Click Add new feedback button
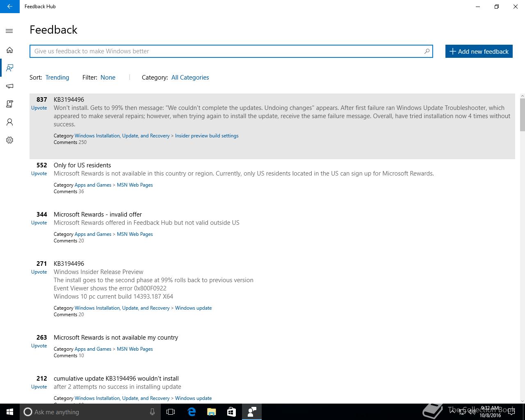Screen dimensions: 525x420 [x=479, y=51]
